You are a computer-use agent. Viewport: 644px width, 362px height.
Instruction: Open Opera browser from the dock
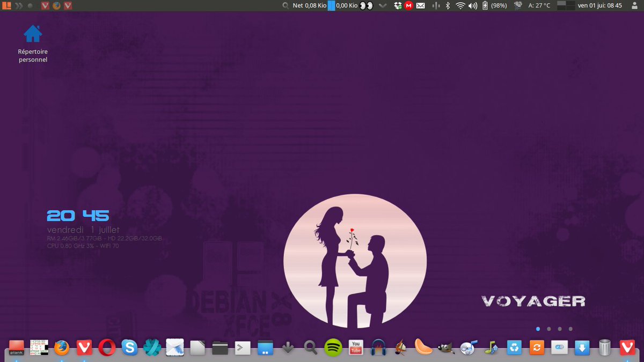point(106,348)
